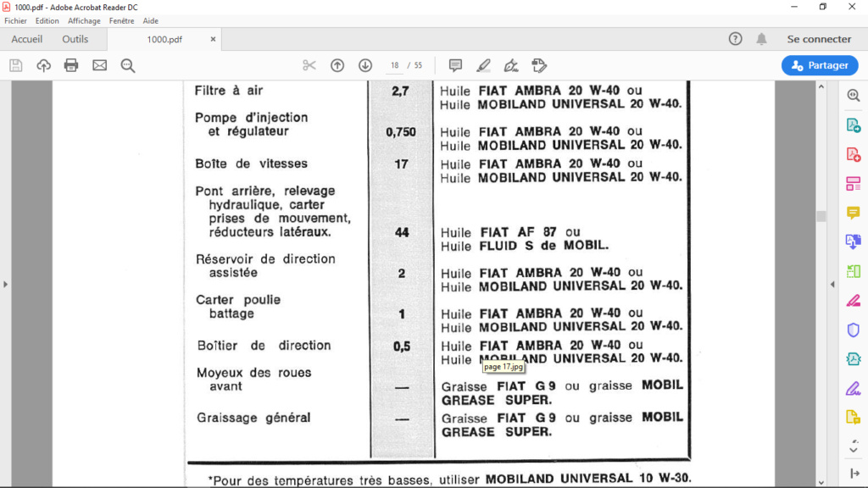Image resolution: width=868 pixels, height=488 pixels.
Task: Click the quantity '44' in the table
Action: [x=402, y=232]
